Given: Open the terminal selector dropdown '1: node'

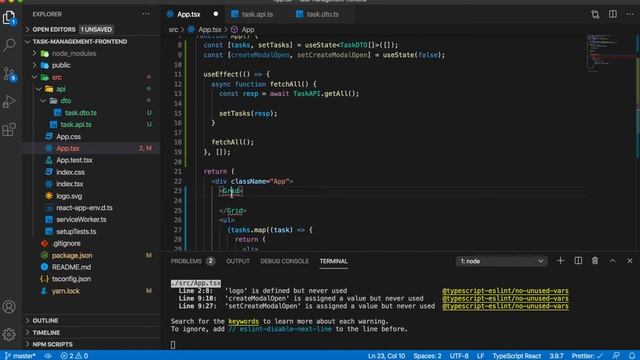Looking at the screenshot, I should coord(501,261).
